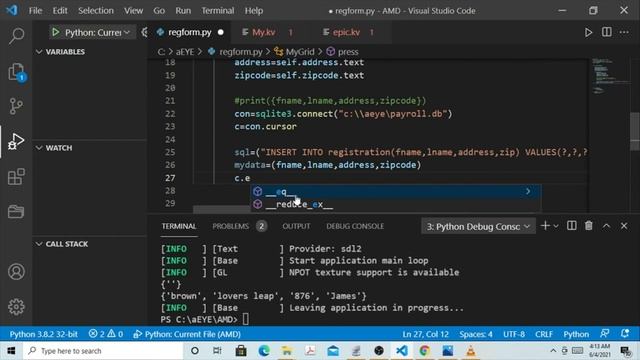This screenshot has width=640, height=360.
Task: Click the Windows taskbar search box
Action: 103,351
